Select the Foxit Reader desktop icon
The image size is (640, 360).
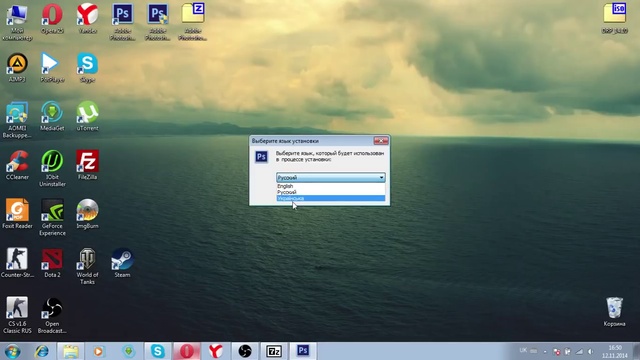click(x=17, y=214)
